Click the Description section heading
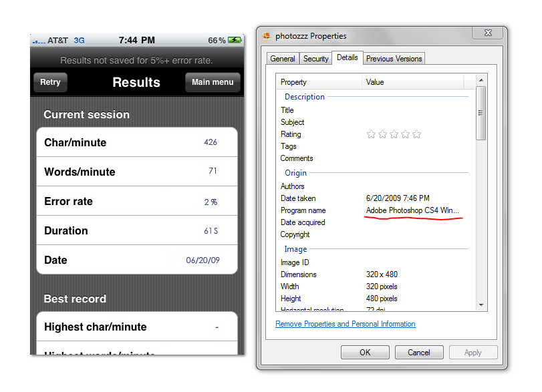 click(305, 97)
